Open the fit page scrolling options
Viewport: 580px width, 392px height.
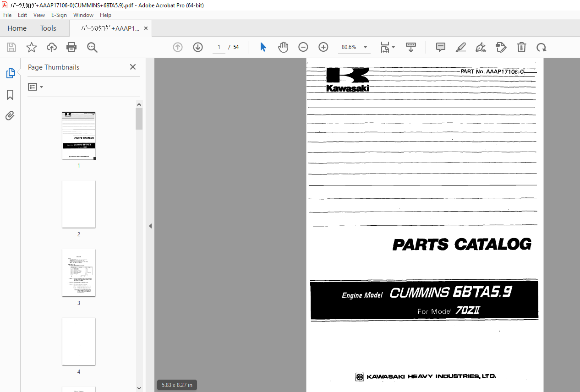pos(388,47)
